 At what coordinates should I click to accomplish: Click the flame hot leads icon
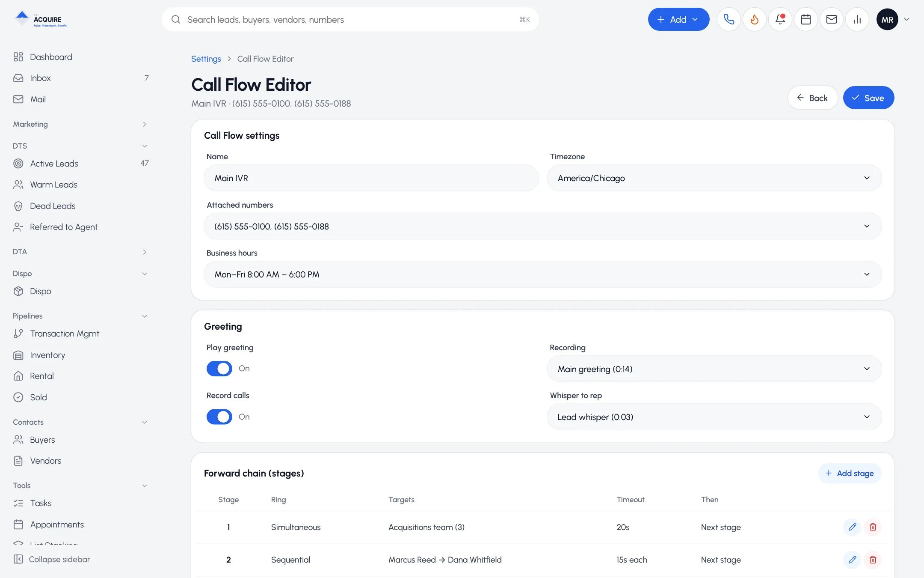[755, 19]
